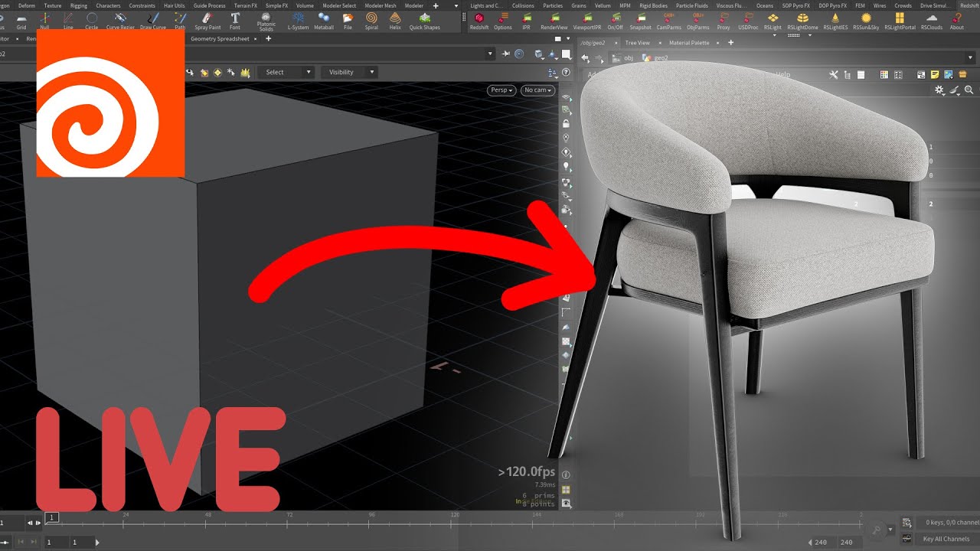This screenshot has height=551, width=980.
Task: Select the Font shelf tool
Action: 235,21
